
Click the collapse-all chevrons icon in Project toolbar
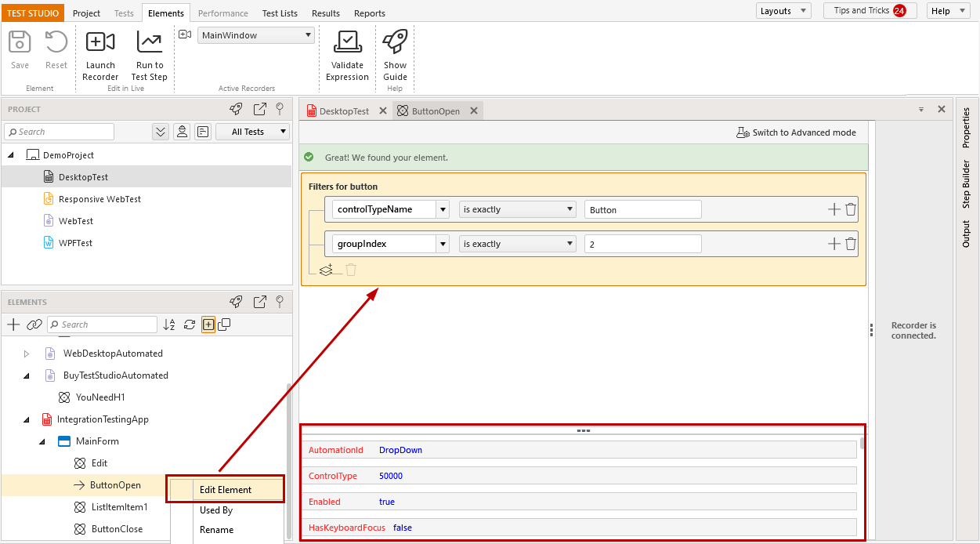[x=161, y=132]
